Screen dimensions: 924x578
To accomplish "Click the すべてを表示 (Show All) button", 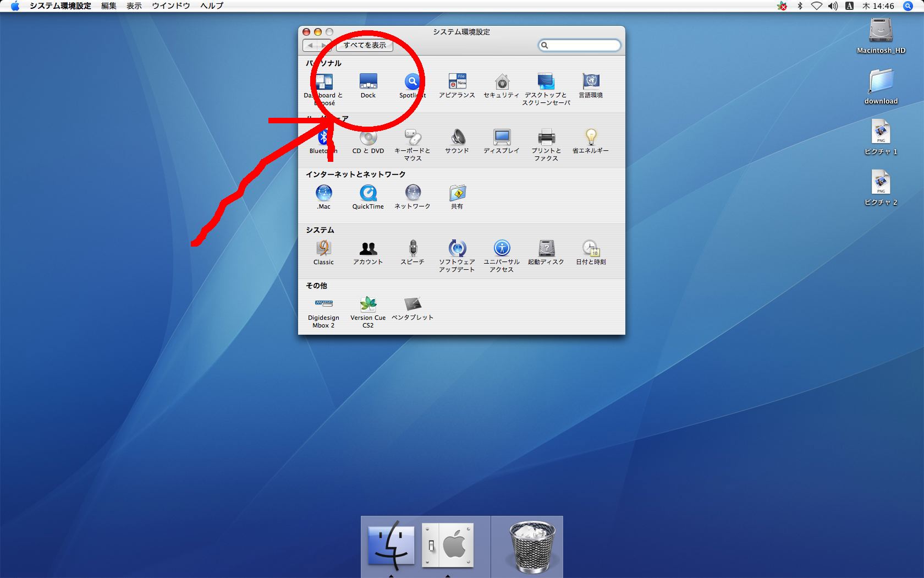I will [x=365, y=45].
